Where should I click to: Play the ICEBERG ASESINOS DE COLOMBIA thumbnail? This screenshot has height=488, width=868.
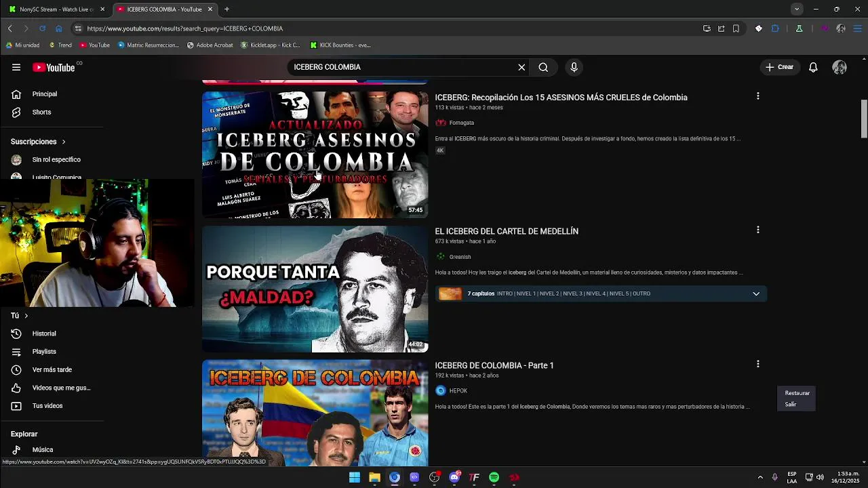tap(315, 155)
